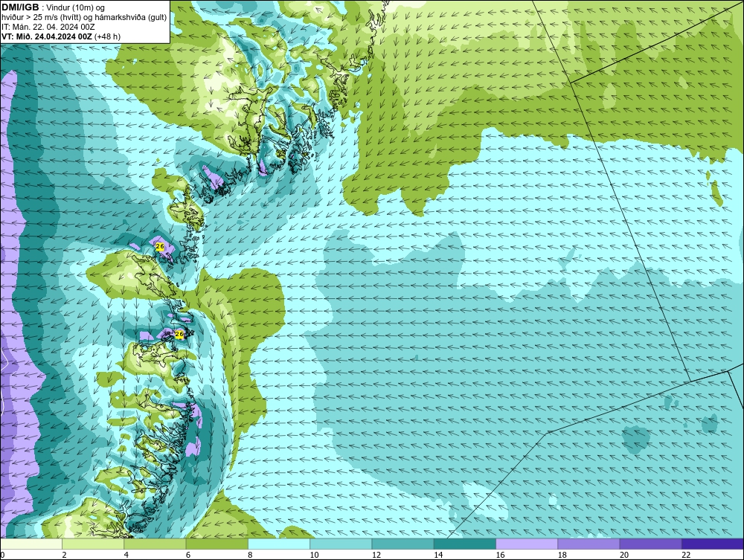Click the 6–8 m/s olive green legend swatch

pyautogui.click(x=217, y=544)
